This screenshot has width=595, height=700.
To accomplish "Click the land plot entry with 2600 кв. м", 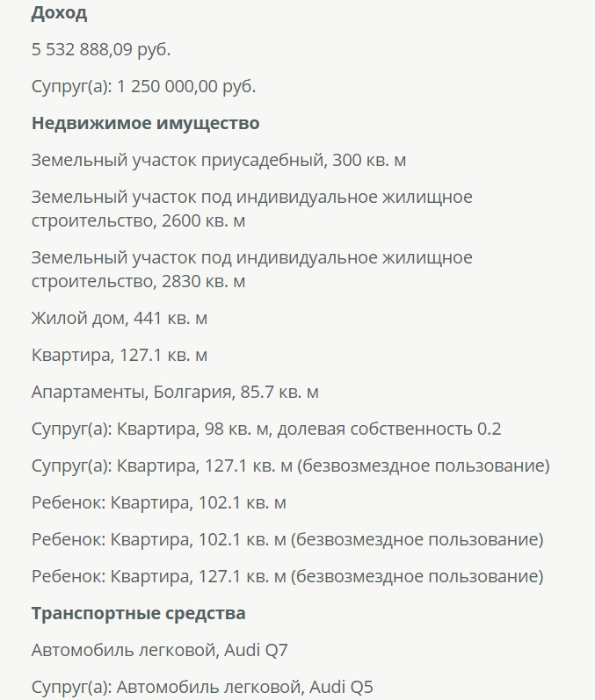I will coord(251,208).
